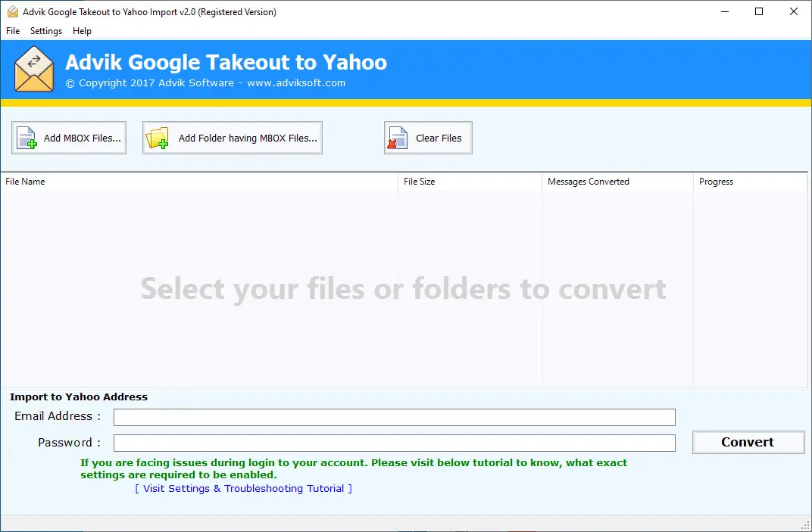Minimize the Advik window

tap(725, 11)
